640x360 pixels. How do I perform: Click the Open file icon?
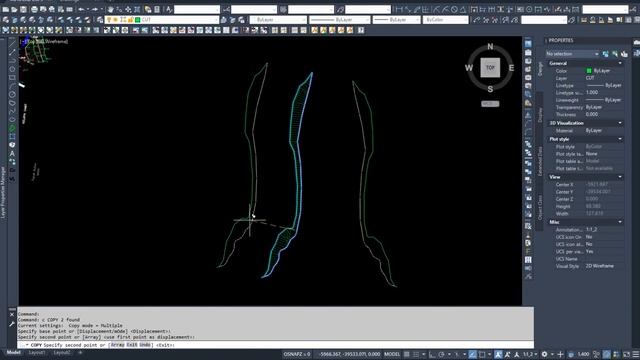tap(14, 9)
